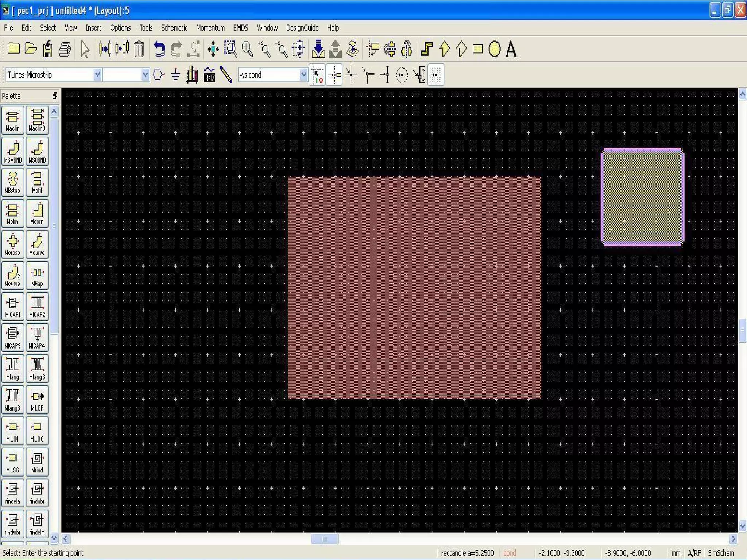Toggle the pin snap mode button
The height and width of the screenshot is (560, 747).
(334, 75)
